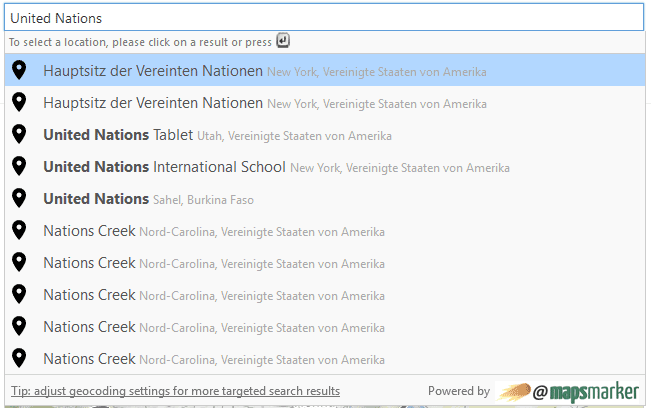This screenshot has height=408, width=651.
Task: Click the pin icon for United Nations Sahel
Action: coord(19,198)
